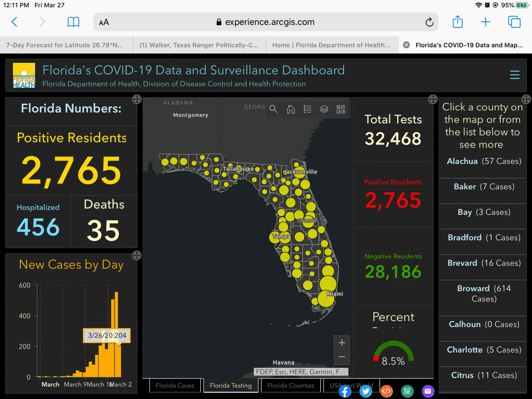
Task: Select Broward county from the list
Action: tap(483, 293)
